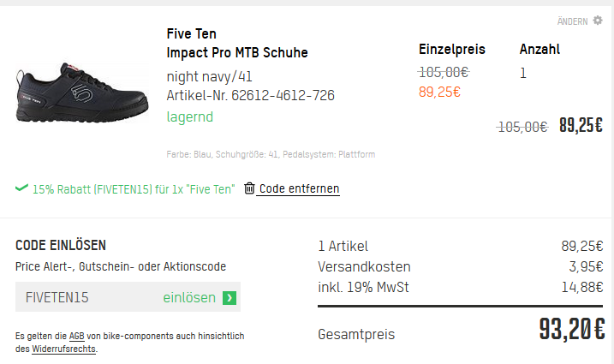Click the green checkmark next to 15% Rabatt
The width and height of the screenshot is (614, 364).
(21, 188)
